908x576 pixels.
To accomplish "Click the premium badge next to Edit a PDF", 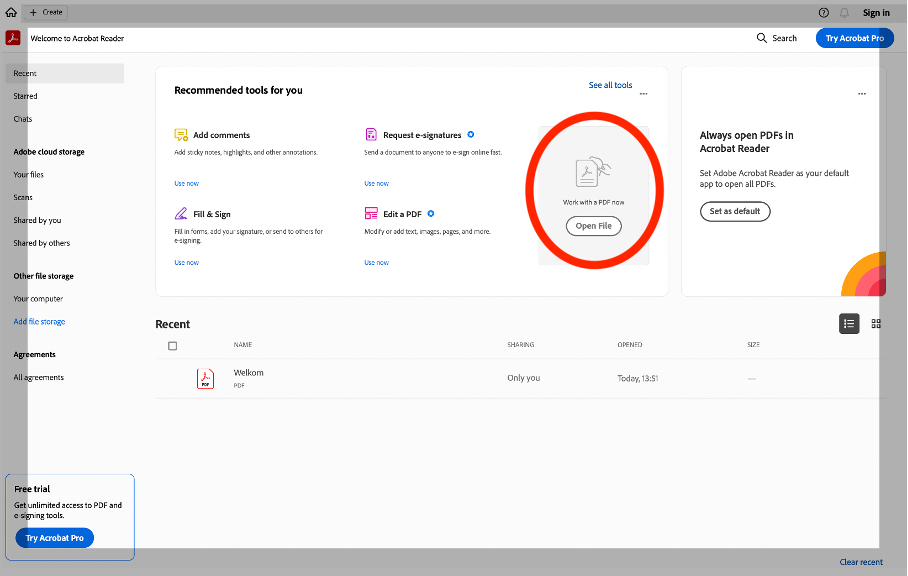I will [x=431, y=214].
